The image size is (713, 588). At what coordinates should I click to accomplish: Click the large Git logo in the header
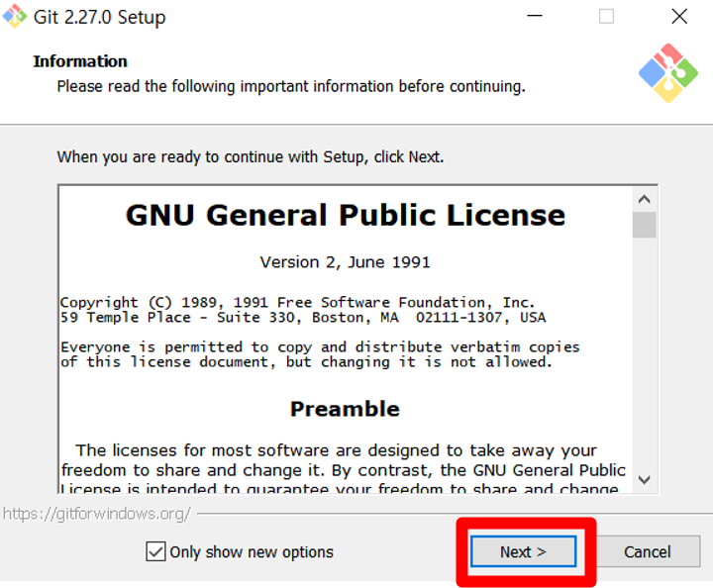click(x=668, y=72)
